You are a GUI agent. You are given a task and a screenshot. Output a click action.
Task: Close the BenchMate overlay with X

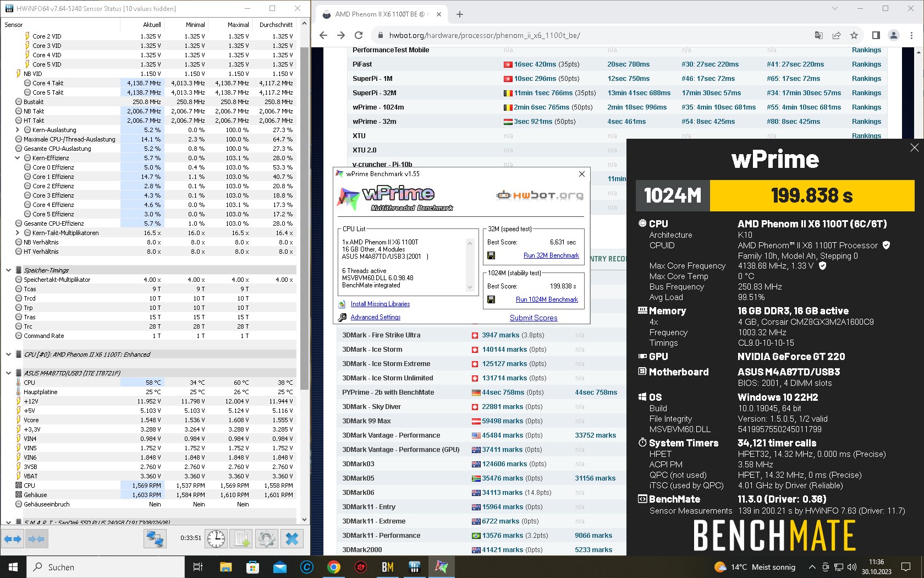(x=914, y=148)
